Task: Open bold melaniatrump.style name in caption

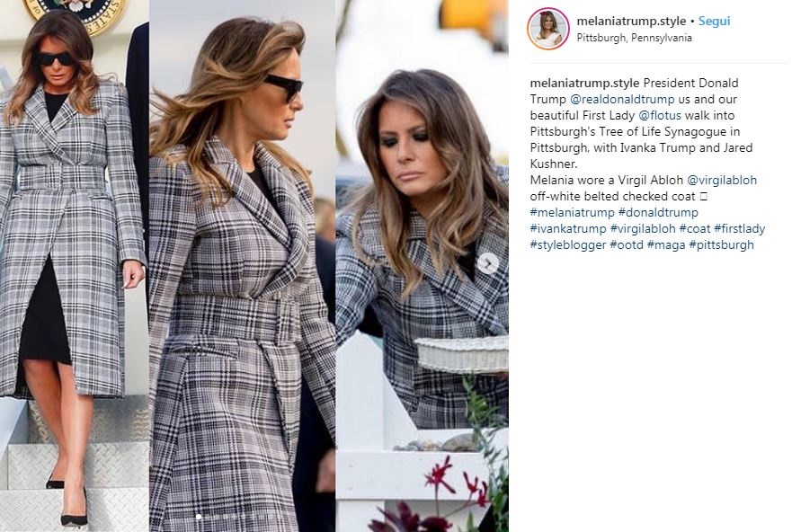Action: point(584,83)
